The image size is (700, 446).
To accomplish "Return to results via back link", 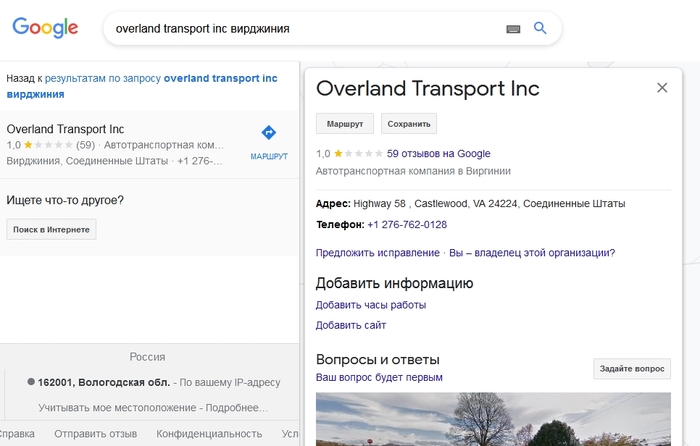I will (x=142, y=86).
